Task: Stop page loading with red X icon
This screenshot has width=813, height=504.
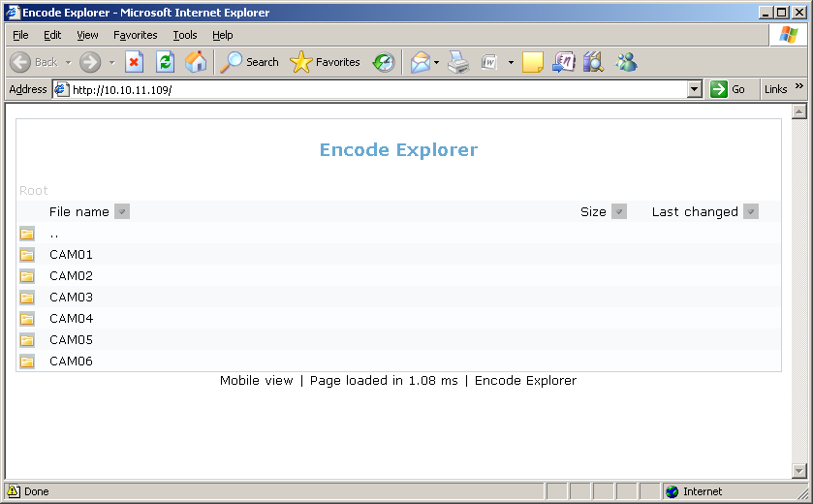Action: coord(134,62)
